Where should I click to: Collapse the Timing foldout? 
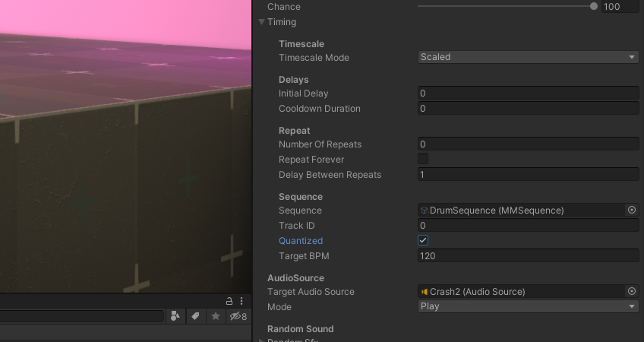coord(261,22)
